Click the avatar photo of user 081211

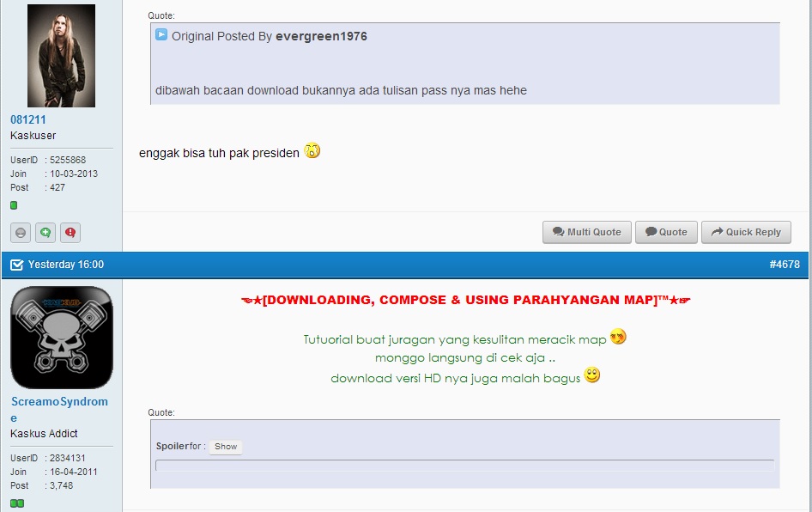click(x=61, y=56)
